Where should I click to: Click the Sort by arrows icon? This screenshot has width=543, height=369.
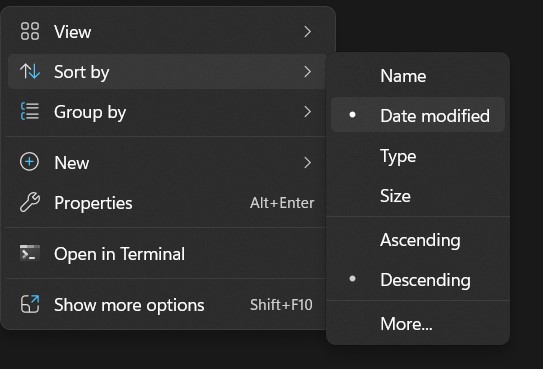(30, 71)
